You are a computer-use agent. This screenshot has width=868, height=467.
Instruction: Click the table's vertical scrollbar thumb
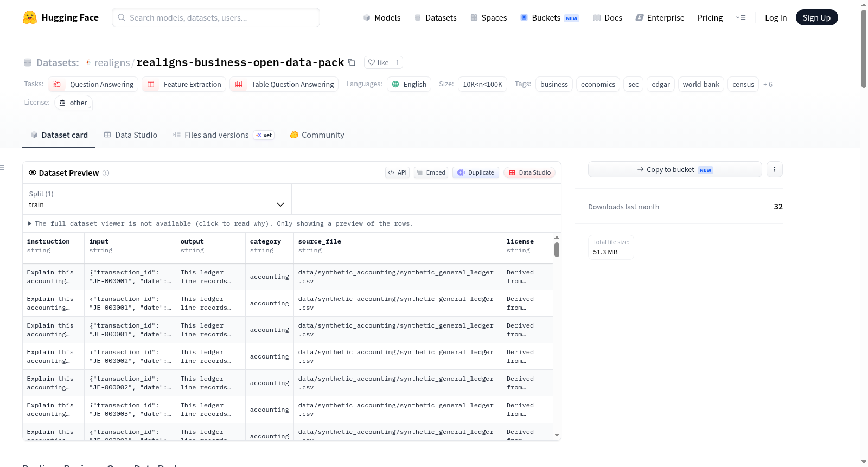(x=557, y=250)
